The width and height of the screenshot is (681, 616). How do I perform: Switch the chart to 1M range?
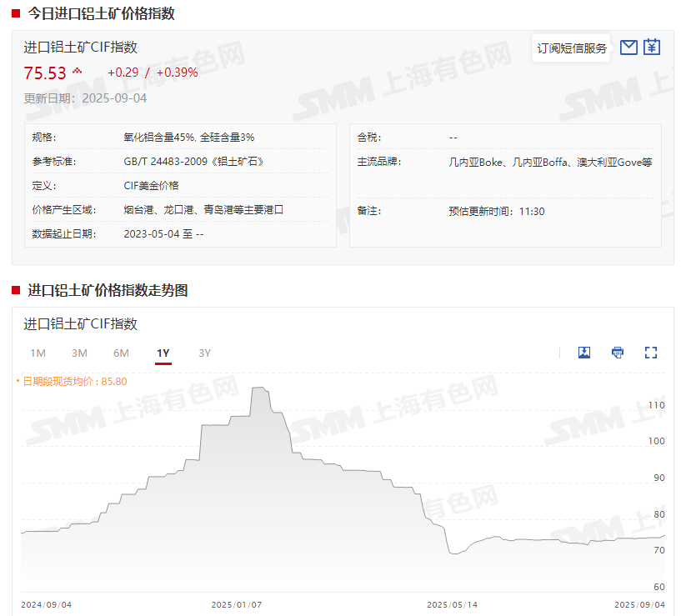tap(38, 353)
